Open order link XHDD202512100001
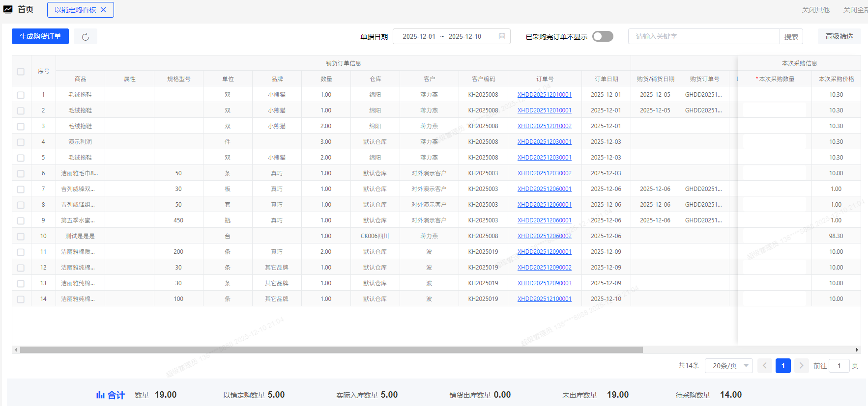 point(544,299)
